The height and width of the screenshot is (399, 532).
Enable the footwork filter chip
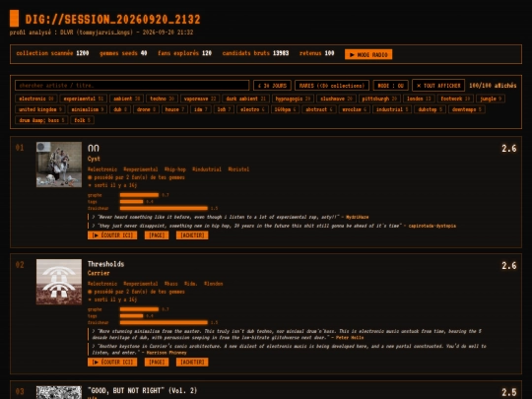(x=455, y=99)
